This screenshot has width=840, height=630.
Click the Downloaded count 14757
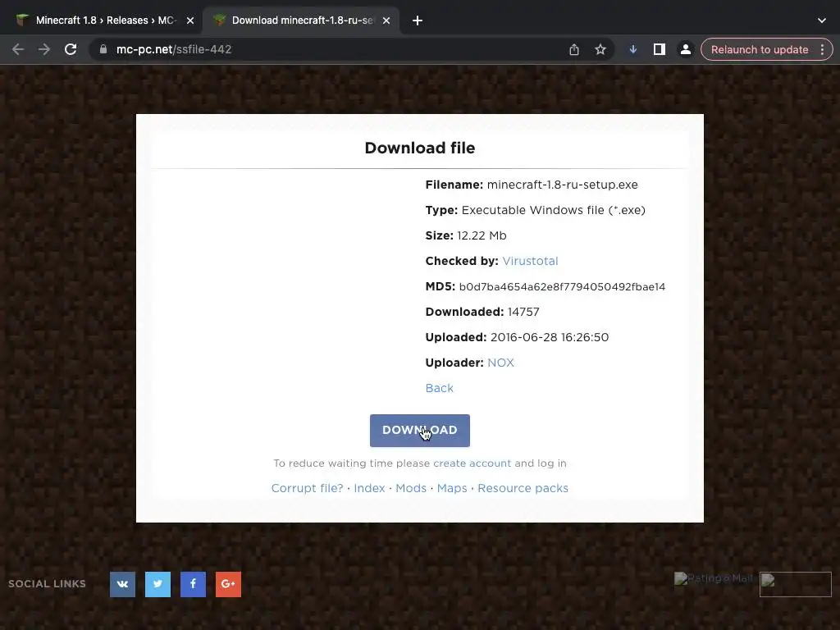pyautogui.click(x=523, y=312)
